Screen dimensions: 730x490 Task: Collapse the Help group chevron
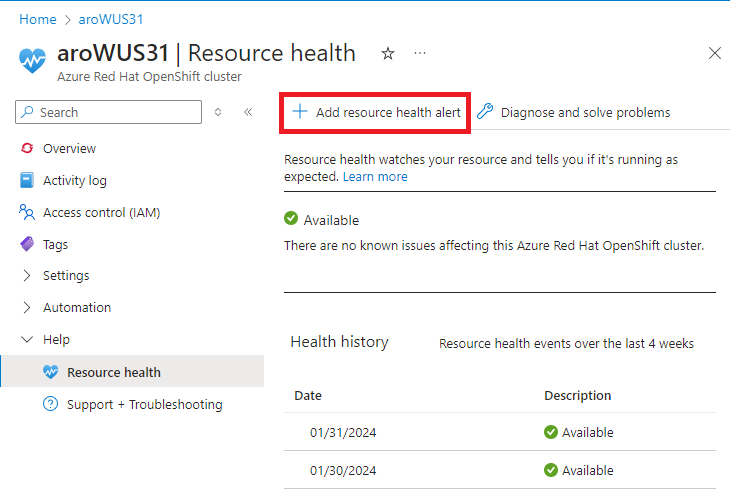click(x=27, y=339)
